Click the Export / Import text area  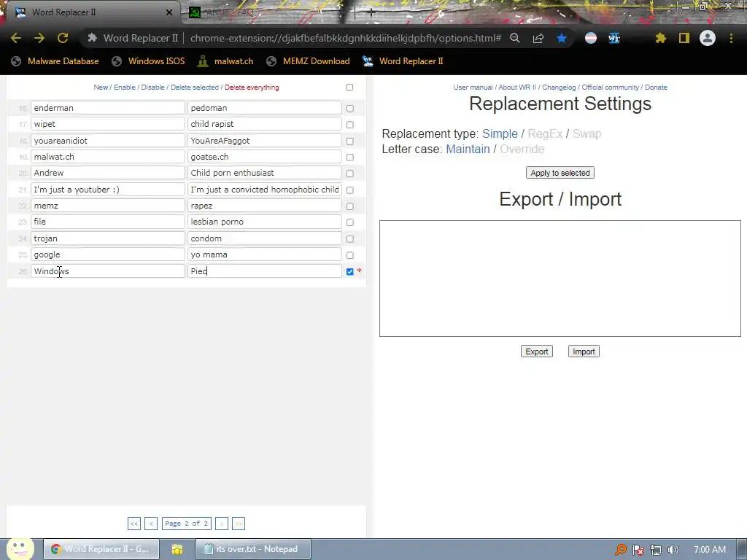560,279
